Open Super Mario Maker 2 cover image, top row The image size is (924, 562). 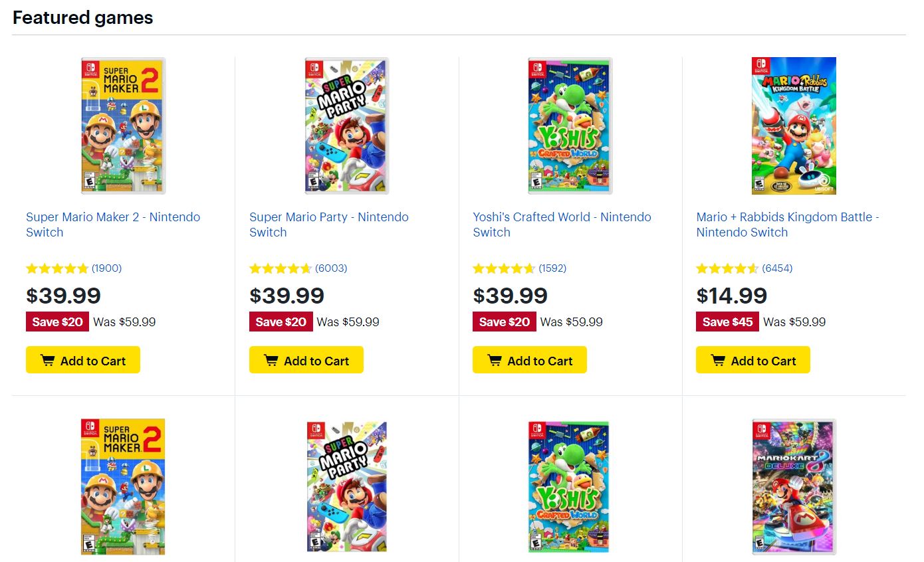tap(123, 126)
